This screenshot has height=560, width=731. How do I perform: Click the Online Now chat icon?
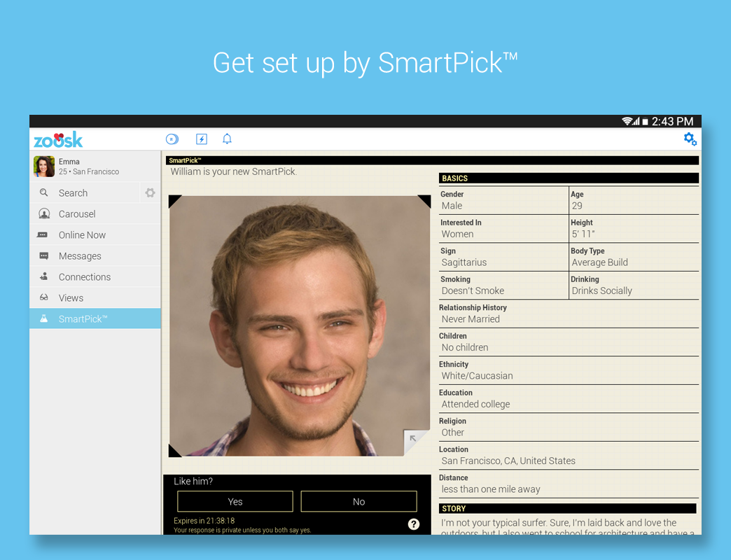click(43, 234)
